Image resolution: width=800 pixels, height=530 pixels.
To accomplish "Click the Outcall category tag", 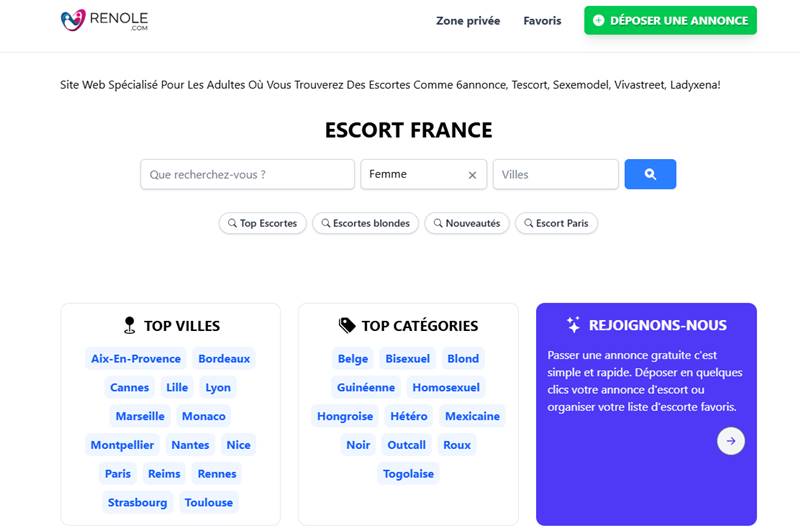I will click(406, 445).
